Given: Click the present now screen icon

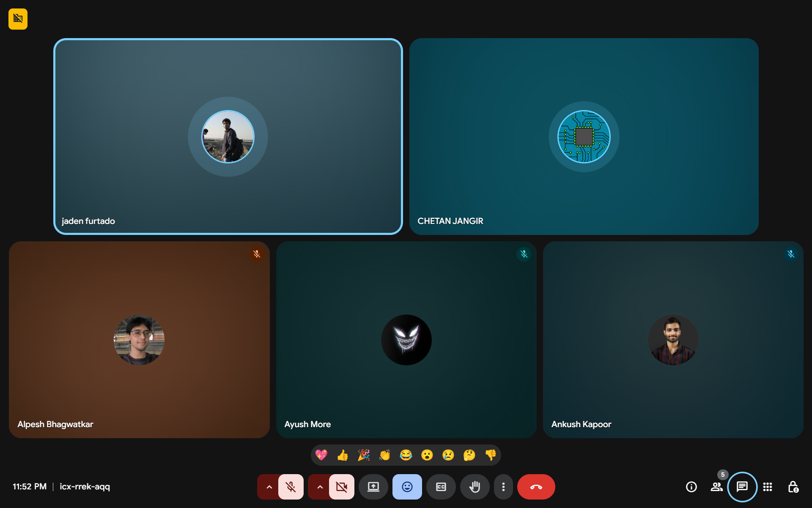Looking at the screenshot, I should point(373,487).
